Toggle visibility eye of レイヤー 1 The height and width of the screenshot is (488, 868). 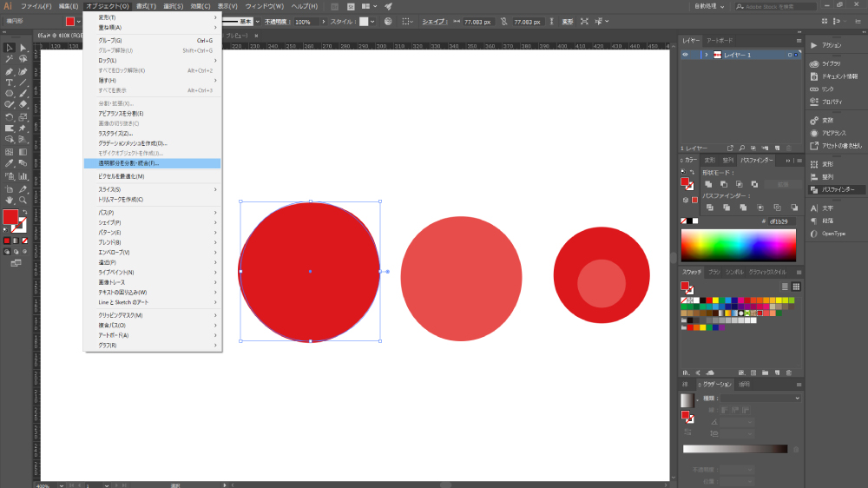(685, 55)
